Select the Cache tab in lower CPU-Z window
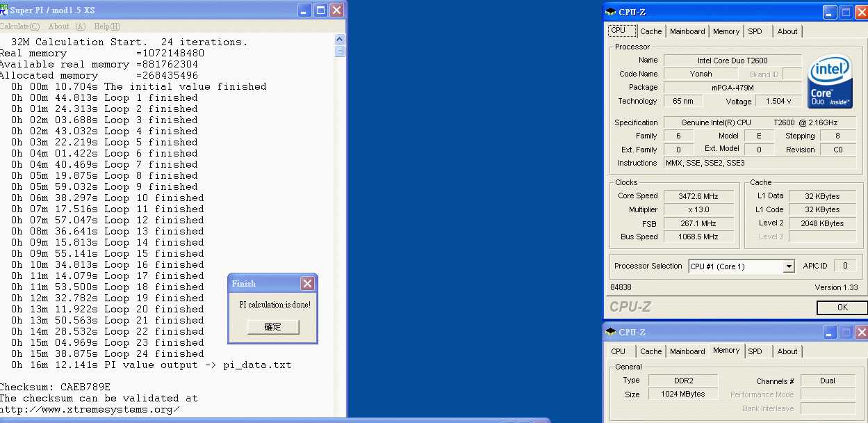868x423 pixels. [x=651, y=351]
